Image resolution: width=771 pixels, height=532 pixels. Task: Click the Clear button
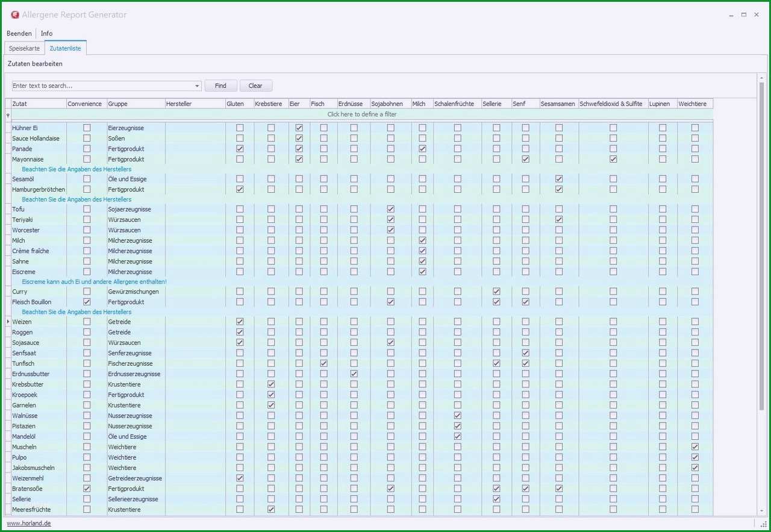255,86
